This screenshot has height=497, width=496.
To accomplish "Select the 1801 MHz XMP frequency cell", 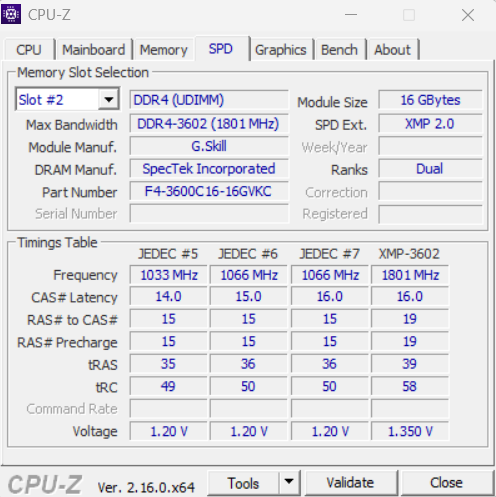I will [x=410, y=275].
